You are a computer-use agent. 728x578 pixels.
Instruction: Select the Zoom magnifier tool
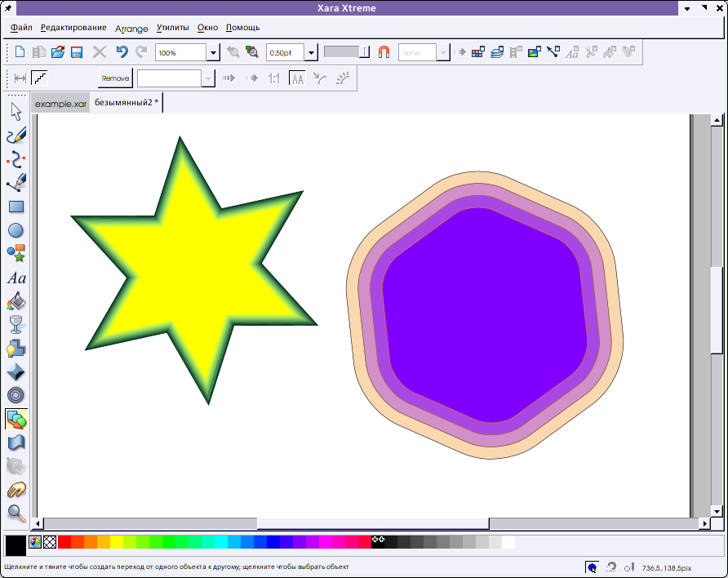click(x=16, y=513)
